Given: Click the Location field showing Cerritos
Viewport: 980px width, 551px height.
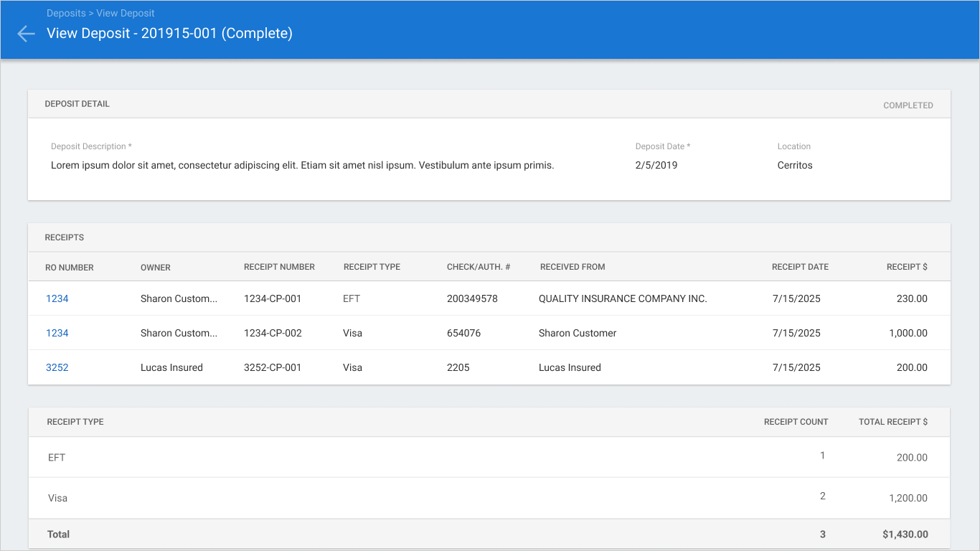Looking at the screenshot, I should (x=795, y=165).
